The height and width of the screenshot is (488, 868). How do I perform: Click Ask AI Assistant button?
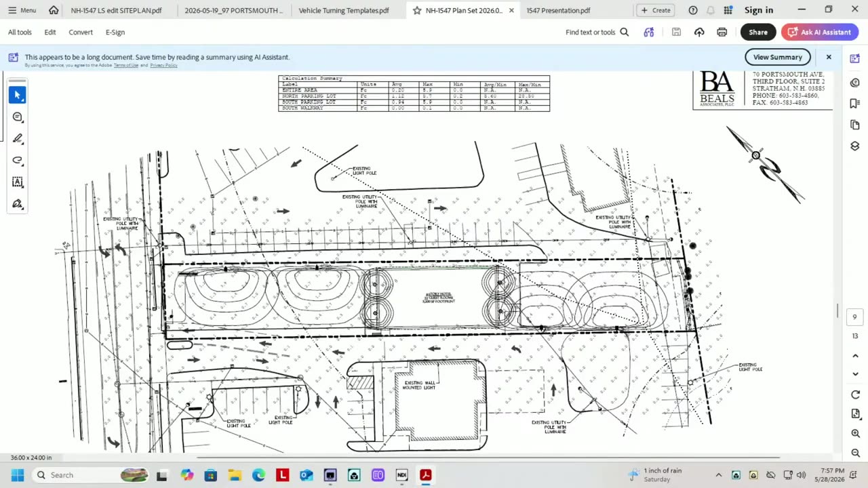pyautogui.click(x=819, y=32)
